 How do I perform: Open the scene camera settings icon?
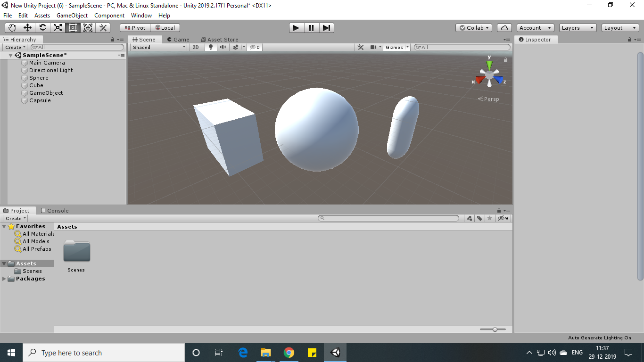373,47
